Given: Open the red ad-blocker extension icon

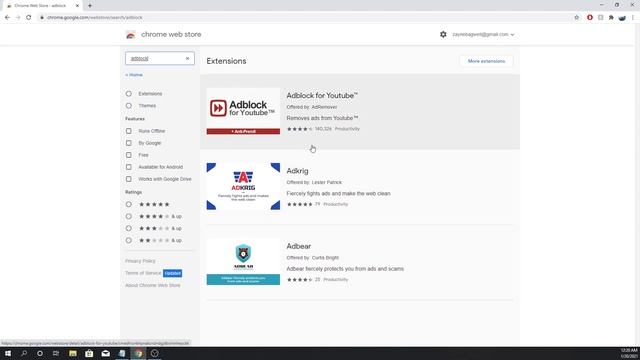Looking at the screenshot, I should click(x=590, y=18).
